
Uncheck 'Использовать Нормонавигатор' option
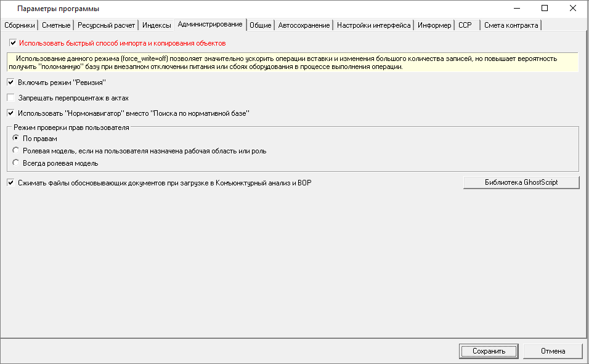(10, 113)
